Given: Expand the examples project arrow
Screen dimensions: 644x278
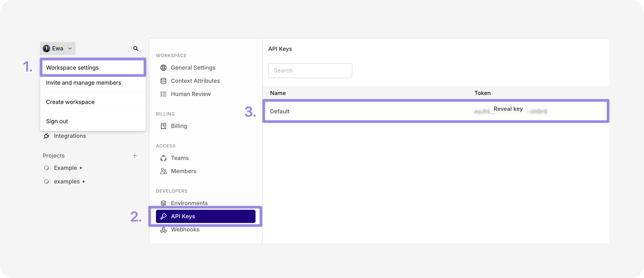Looking at the screenshot, I should [x=84, y=182].
